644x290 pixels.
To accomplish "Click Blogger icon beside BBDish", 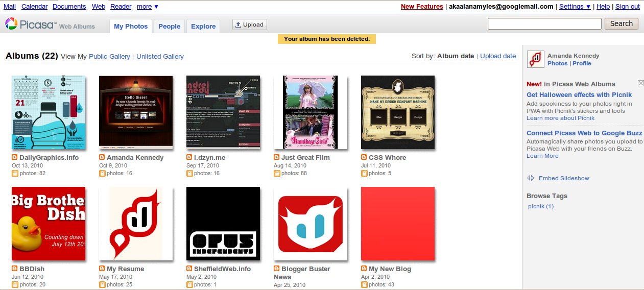I will pos(15,269).
